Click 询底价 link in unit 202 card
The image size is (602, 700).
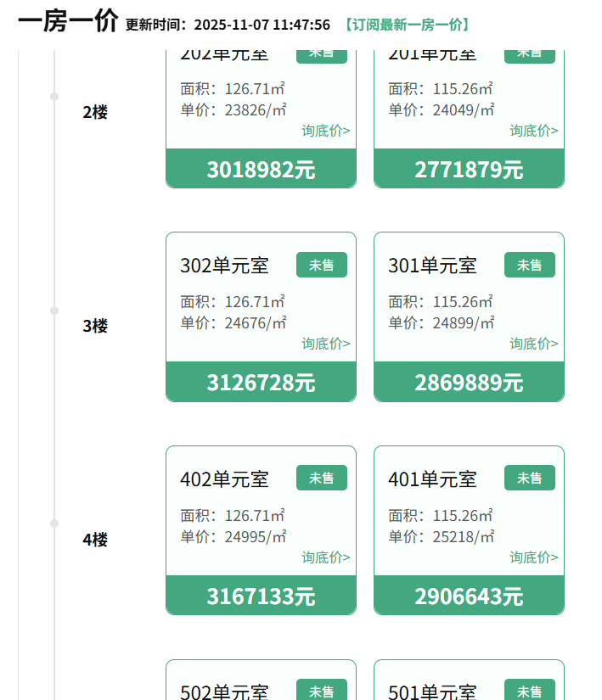pos(325,131)
